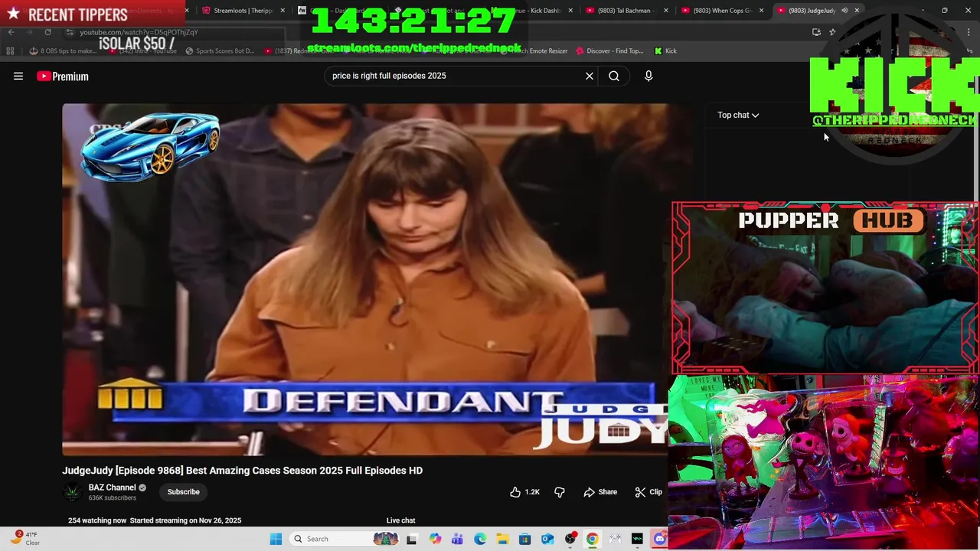The width and height of the screenshot is (980, 551).
Task: Like the Judge Judy video
Action: (x=525, y=492)
